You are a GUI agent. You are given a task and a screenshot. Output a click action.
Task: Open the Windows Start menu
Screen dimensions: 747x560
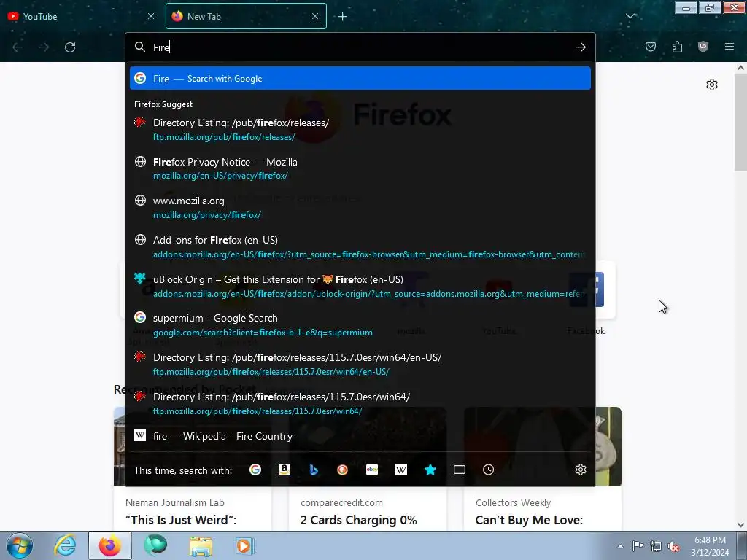click(x=20, y=545)
